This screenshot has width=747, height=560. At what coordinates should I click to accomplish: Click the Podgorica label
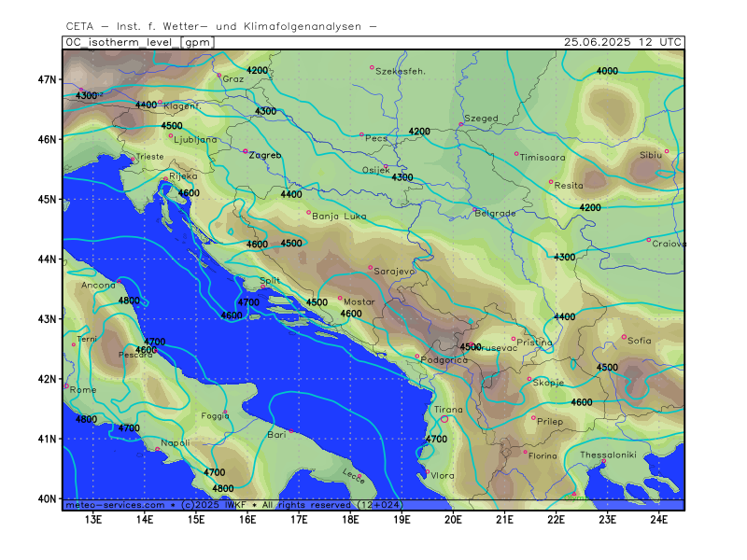tap(444, 360)
